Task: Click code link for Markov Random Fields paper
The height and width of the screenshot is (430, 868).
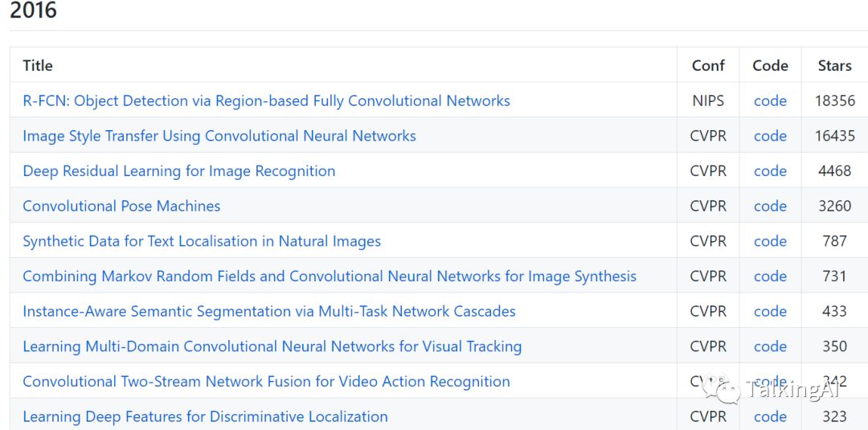Action: click(x=770, y=276)
